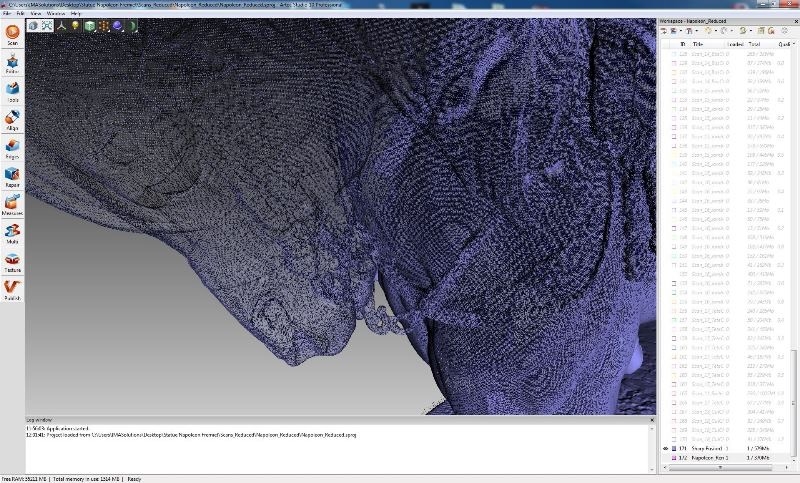Click the fit-to-view icon in 3D toolbar
Image resolution: width=800 pixels, height=483 pixels.
[x=47, y=26]
